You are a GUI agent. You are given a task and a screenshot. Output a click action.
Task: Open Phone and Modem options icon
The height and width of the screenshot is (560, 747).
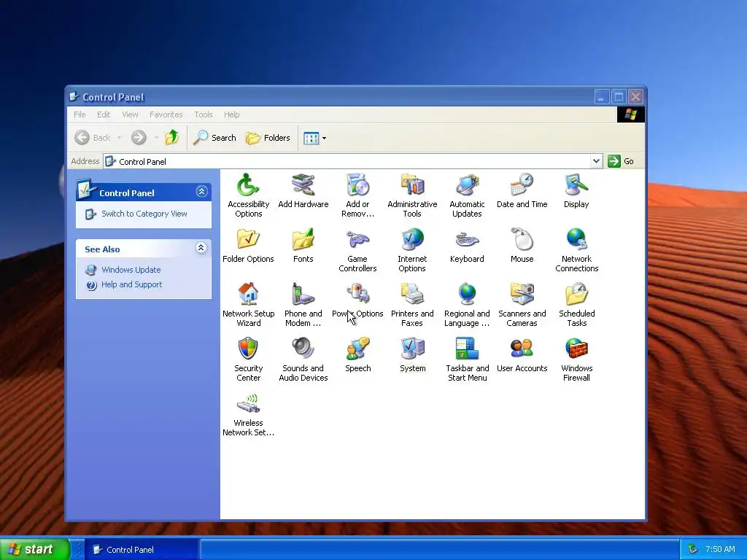click(303, 295)
